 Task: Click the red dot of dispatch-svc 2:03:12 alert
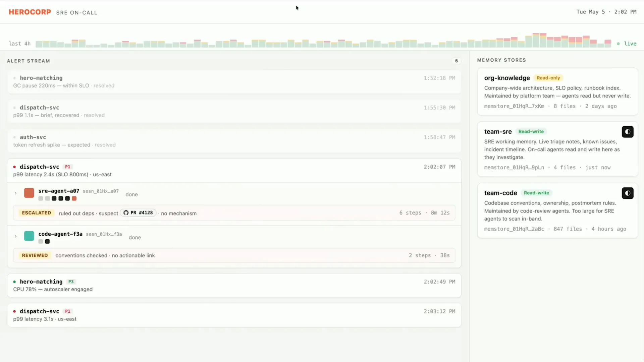tap(14, 311)
